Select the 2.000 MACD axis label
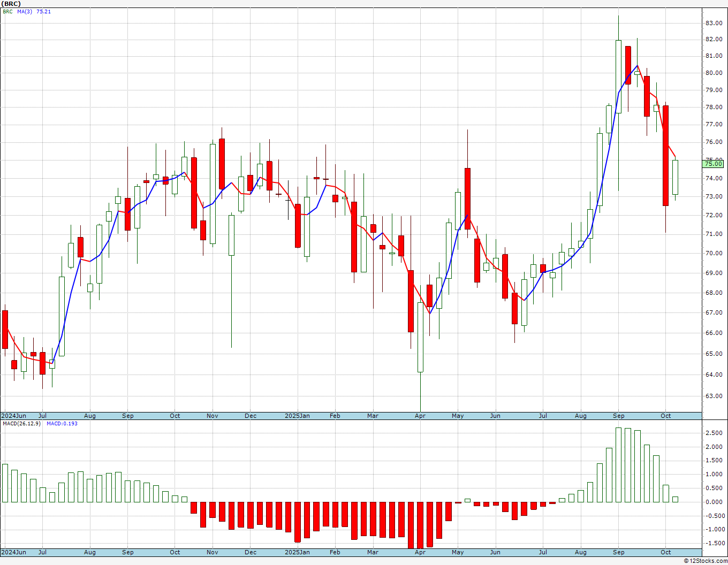This screenshot has width=728, height=565. (714, 447)
